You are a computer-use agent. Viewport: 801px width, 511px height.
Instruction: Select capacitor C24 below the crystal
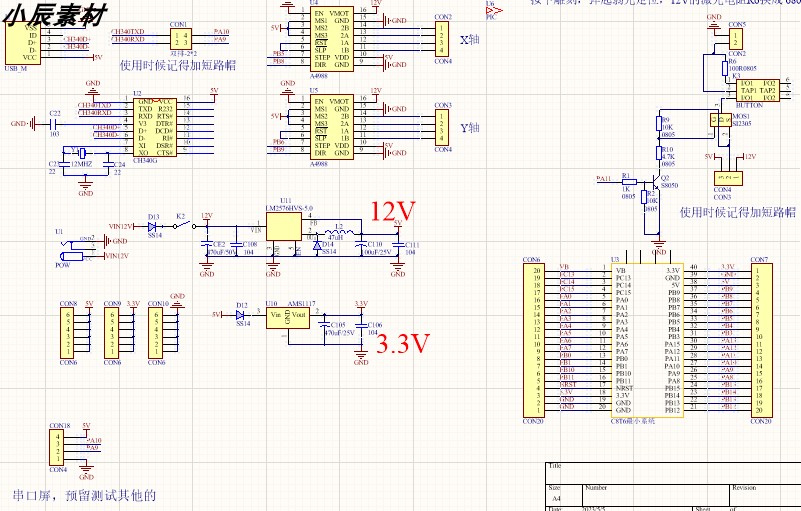coord(108,164)
